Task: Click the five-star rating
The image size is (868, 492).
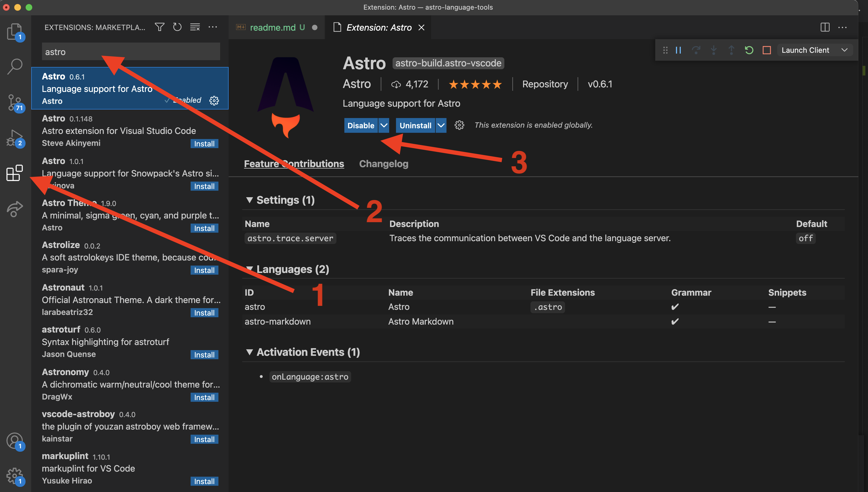Action: [x=475, y=85]
